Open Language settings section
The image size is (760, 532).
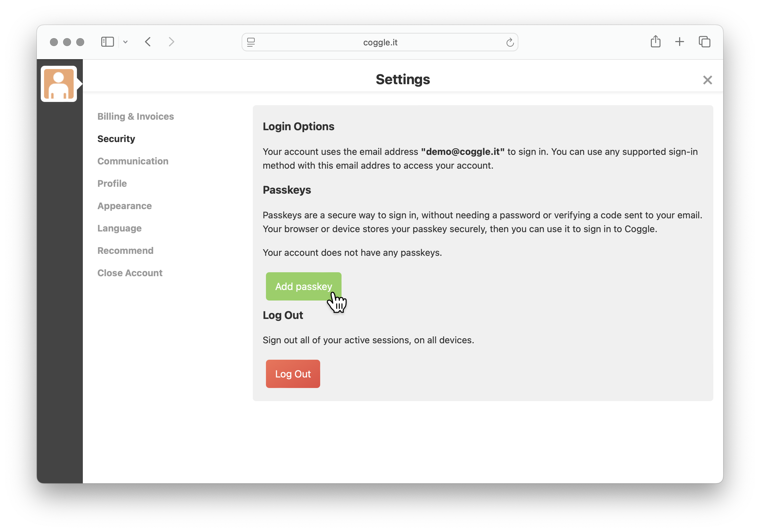tap(119, 228)
